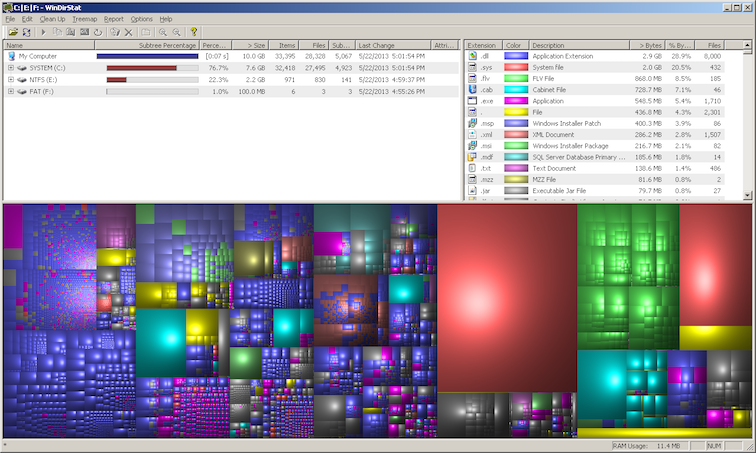Expand the FAT (F:) tree node
Viewport: 756px width, 453px height.
11,92
